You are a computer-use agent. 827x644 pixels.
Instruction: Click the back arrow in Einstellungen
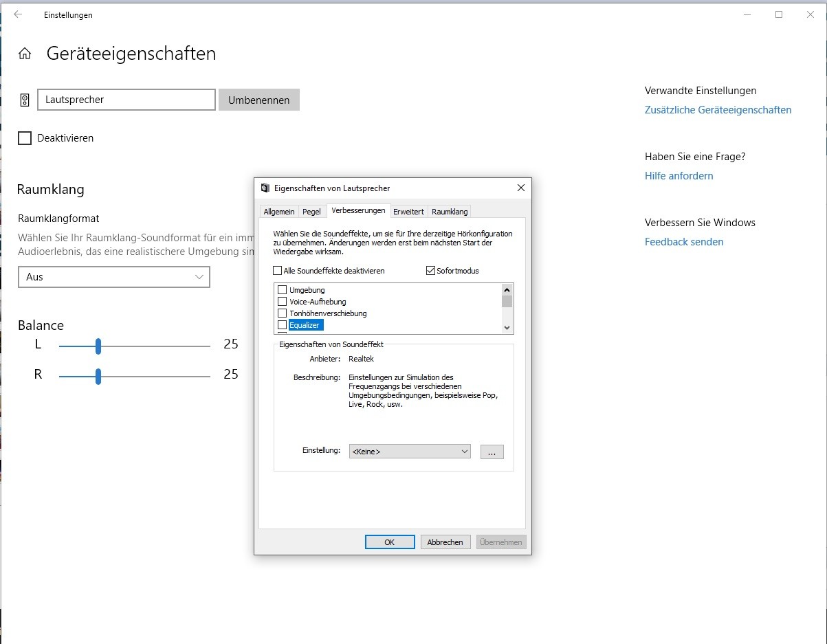(x=18, y=14)
